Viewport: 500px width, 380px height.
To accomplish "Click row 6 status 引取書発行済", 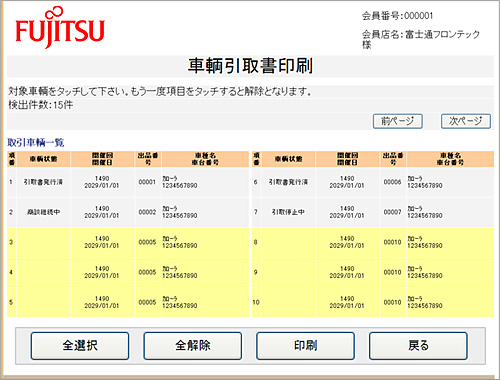I will pos(288,182).
